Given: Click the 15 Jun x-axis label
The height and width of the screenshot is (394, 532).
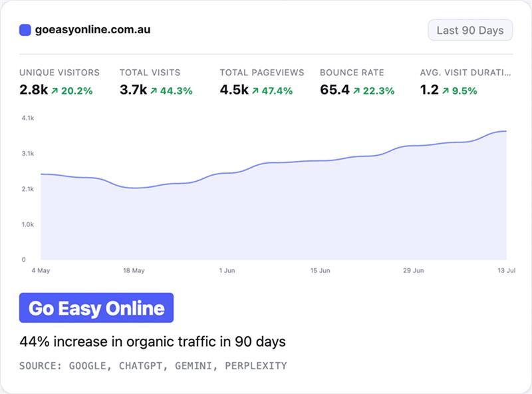Looking at the screenshot, I should click(x=320, y=270).
